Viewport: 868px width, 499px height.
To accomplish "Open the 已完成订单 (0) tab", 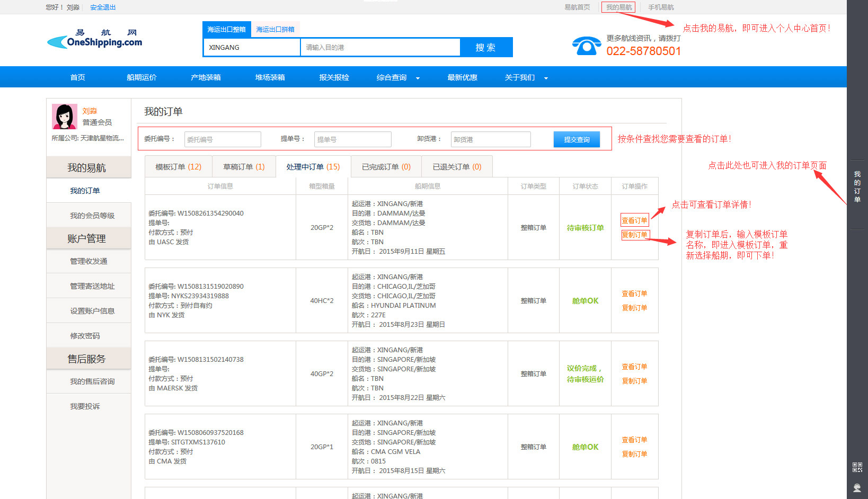I will [386, 167].
